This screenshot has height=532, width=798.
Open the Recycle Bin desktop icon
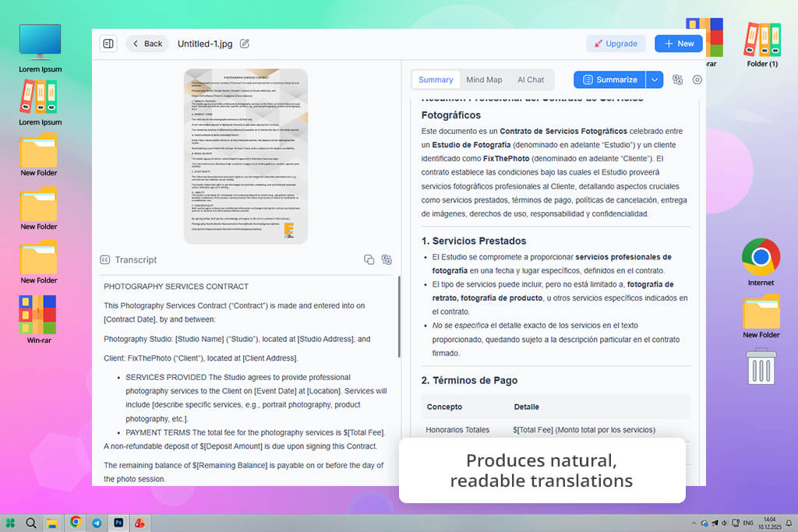[761, 366]
